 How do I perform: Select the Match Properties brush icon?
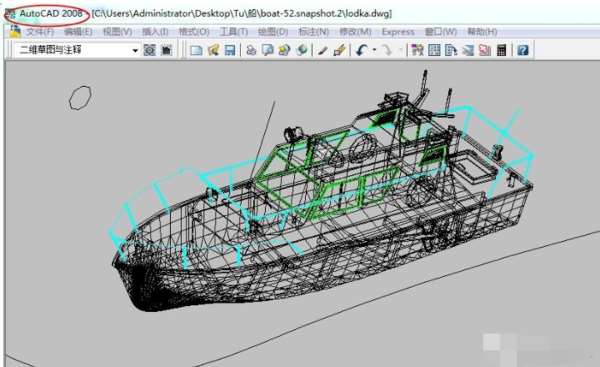339,50
